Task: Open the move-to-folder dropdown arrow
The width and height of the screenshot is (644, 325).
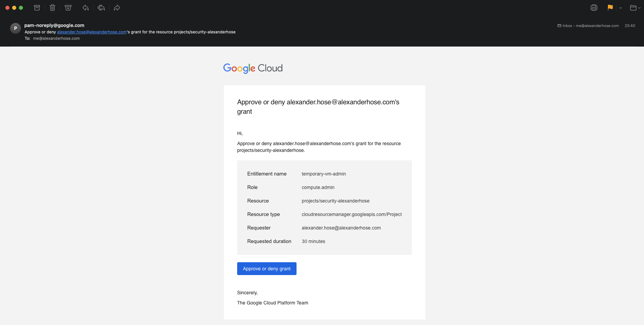Action: (639, 8)
